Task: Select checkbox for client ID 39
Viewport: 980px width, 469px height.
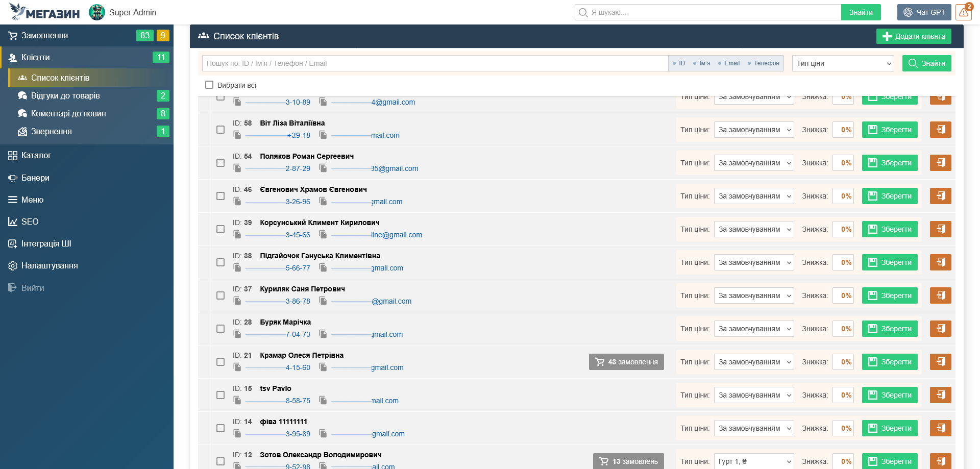Action: pyautogui.click(x=220, y=229)
